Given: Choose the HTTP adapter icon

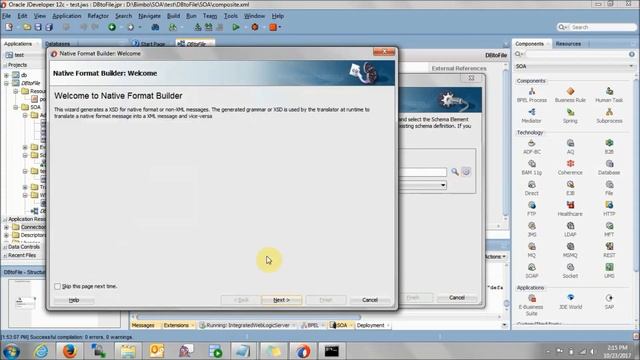Looking at the screenshot, I should (x=609, y=205).
